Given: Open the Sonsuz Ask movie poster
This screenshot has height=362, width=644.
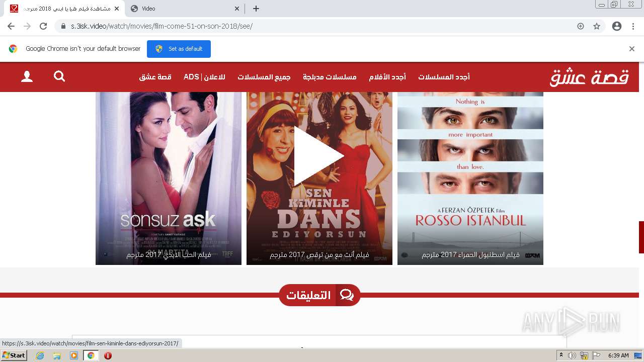Looking at the screenshot, I should [x=169, y=171].
